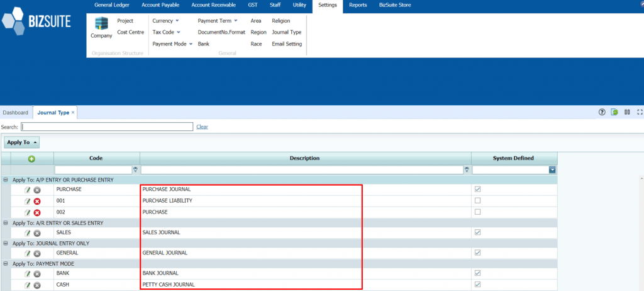
Task: Collapse Journal Entry Only group
Action: (x=5, y=243)
